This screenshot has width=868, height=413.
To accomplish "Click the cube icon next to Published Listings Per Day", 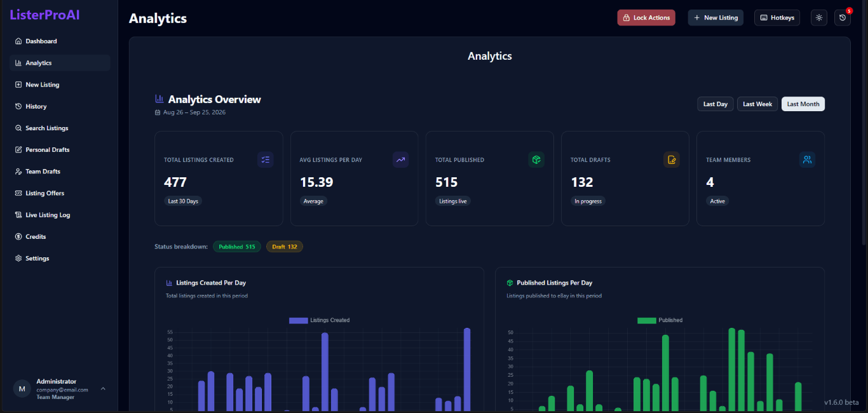I will (x=510, y=283).
